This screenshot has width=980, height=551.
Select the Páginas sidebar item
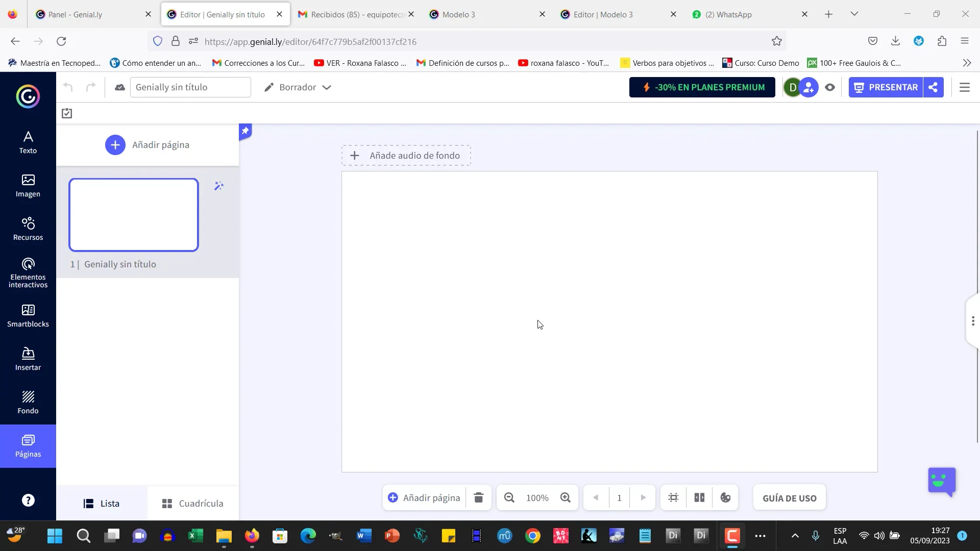(28, 446)
